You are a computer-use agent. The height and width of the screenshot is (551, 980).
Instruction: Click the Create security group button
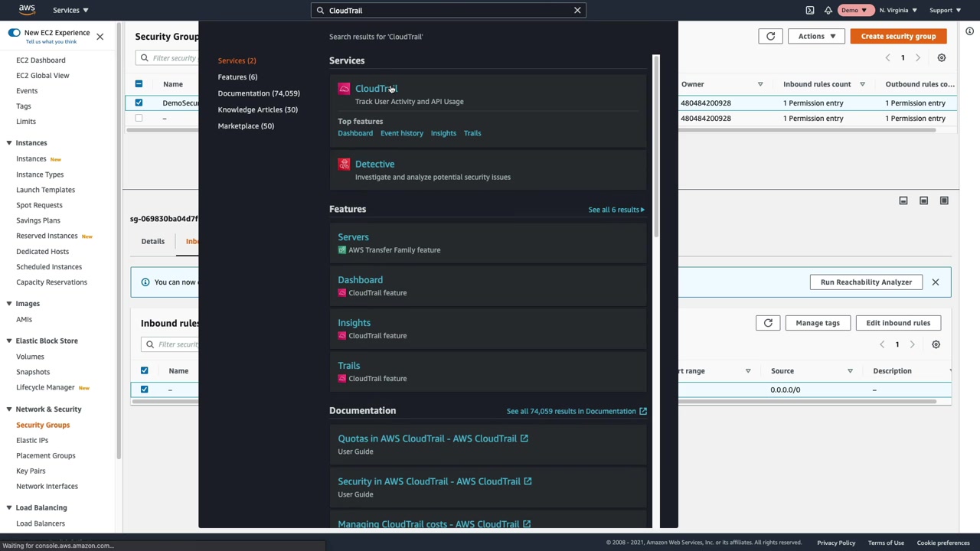[898, 36]
